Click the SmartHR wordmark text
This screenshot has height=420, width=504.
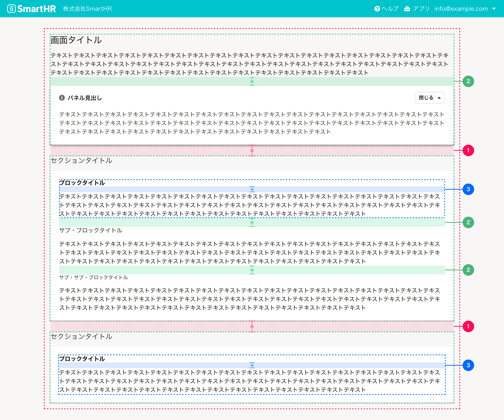click(37, 9)
